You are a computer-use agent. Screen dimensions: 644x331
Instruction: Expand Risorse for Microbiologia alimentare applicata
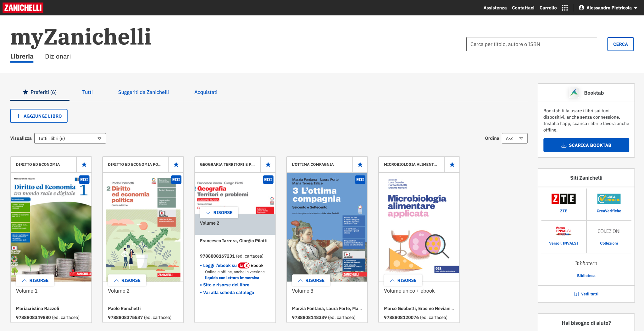(x=403, y=280)
